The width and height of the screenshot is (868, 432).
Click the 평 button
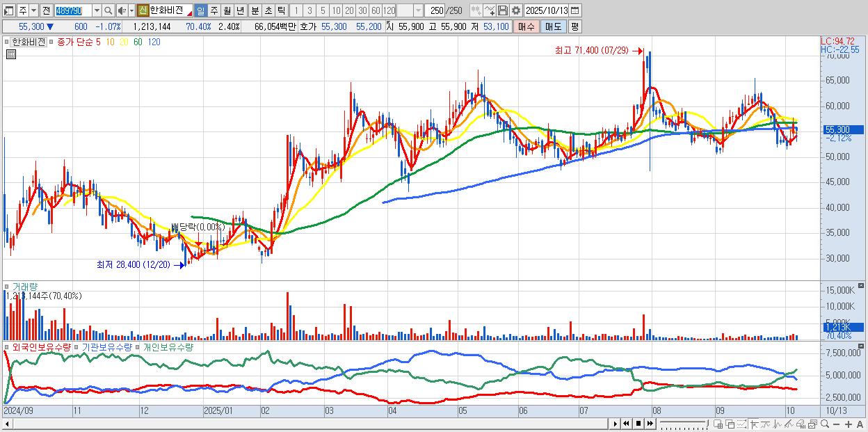pos(574,26)
